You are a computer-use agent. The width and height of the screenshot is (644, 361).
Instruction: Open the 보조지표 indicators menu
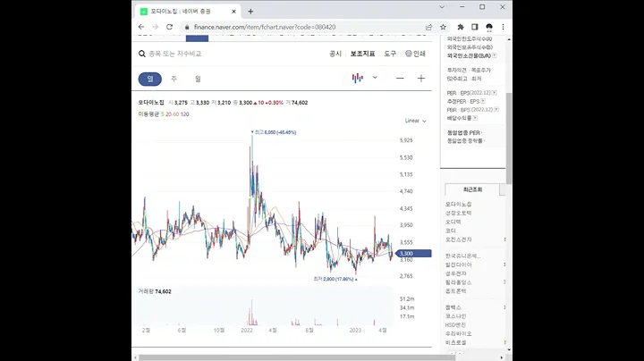362,54
